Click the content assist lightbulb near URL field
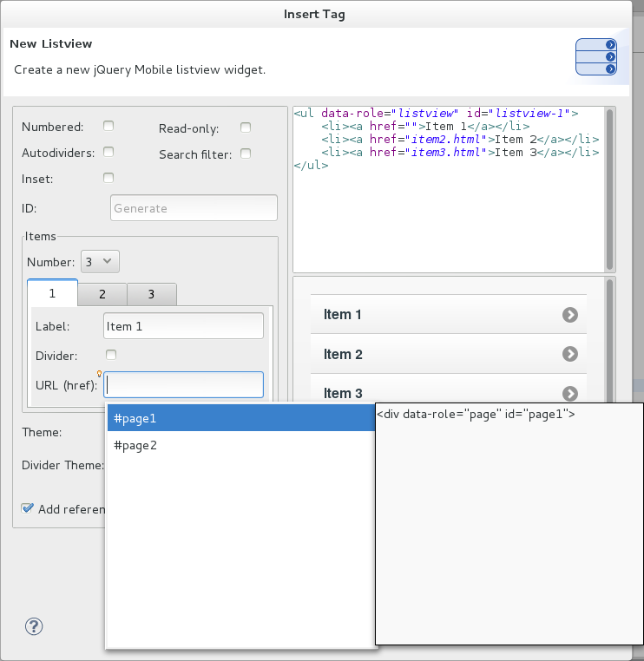Image resolution: width=644 pixels, height=661 pixels. (x=100, y=374)
